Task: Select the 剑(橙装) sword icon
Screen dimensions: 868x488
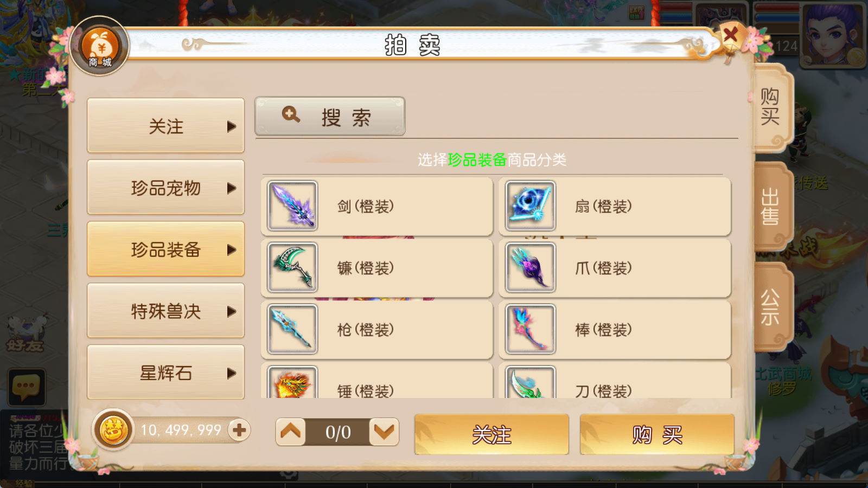Action: pyautogui.click(x=292, y=206)
